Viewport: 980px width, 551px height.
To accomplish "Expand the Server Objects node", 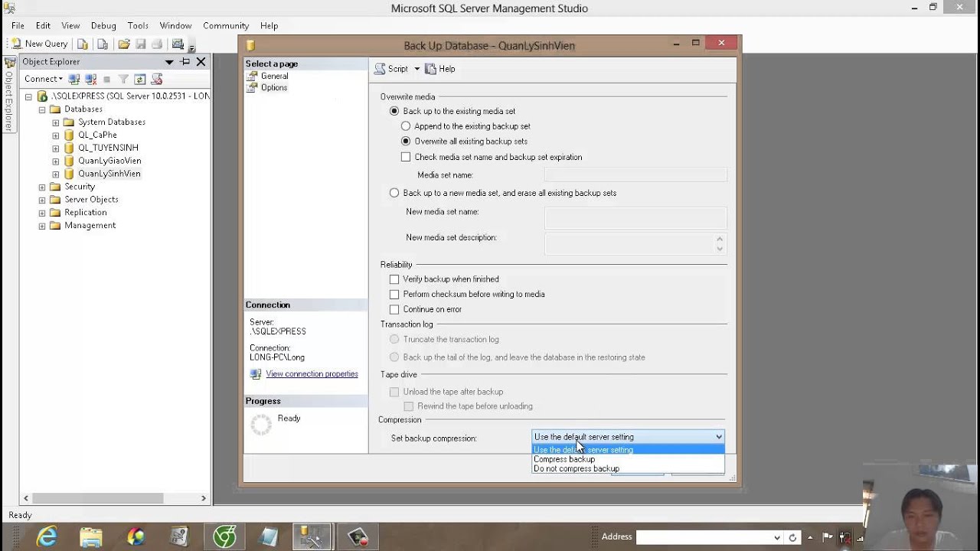I will (x=42, y=200).
